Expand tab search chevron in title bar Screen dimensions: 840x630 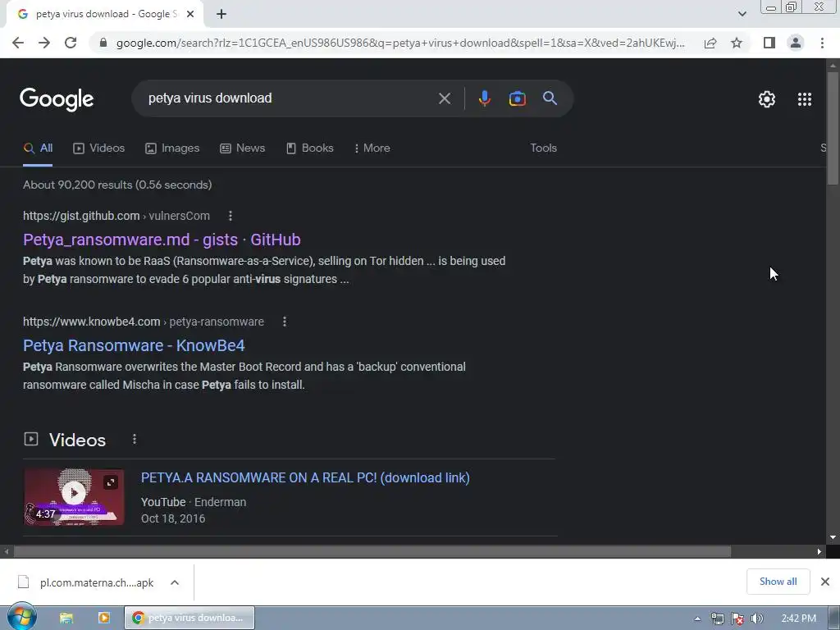742,14
